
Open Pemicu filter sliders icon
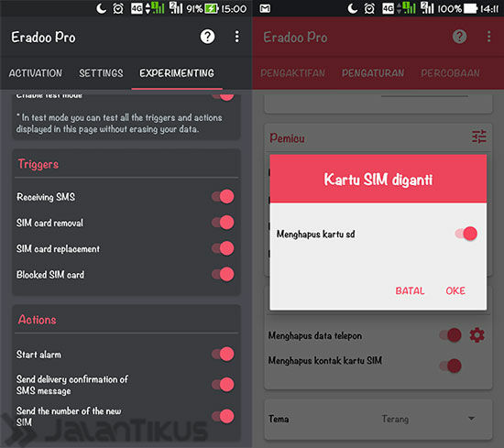(479, 137)
